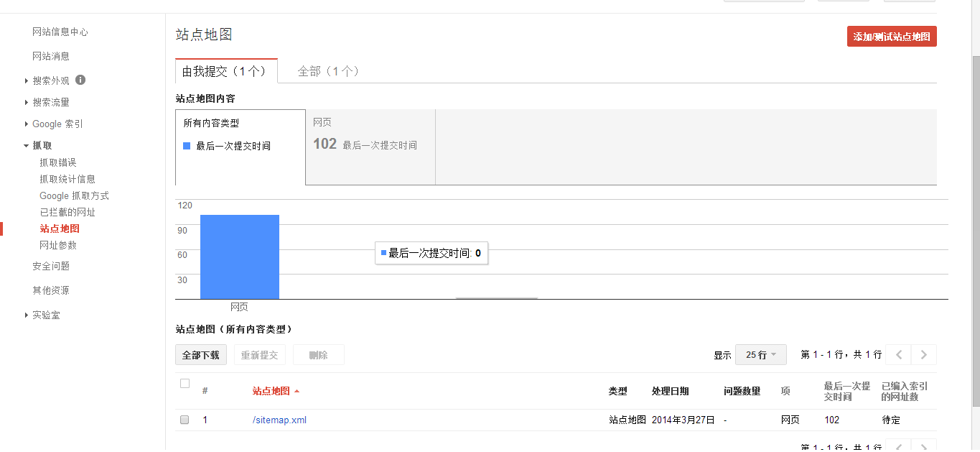Open the /sitemap.xml link
The width and height of the screenshot is (980, 452).
pos(279,420)
